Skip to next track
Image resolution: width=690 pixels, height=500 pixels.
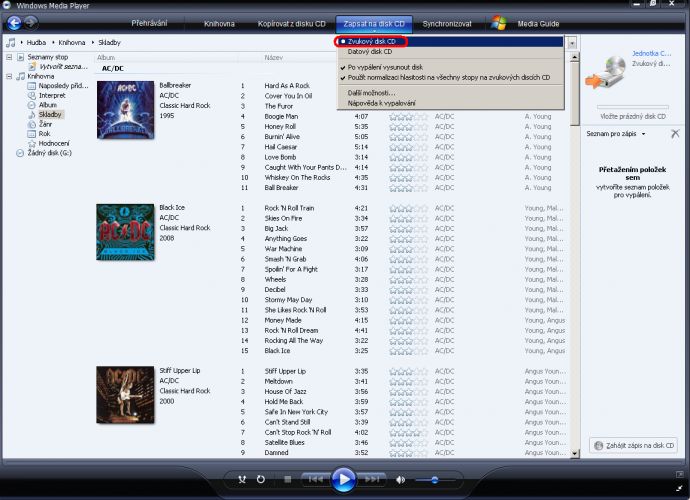[372, 479]
